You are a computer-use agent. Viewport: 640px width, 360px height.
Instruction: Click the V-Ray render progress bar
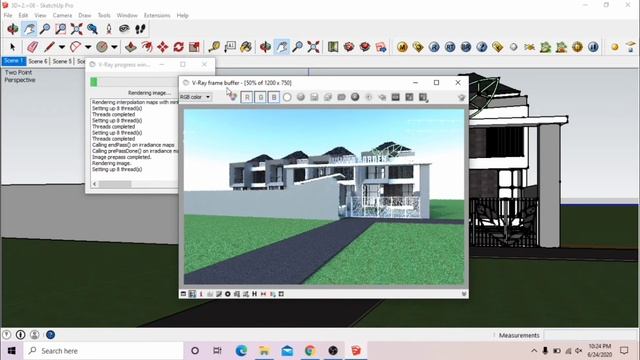coord(134,82)
